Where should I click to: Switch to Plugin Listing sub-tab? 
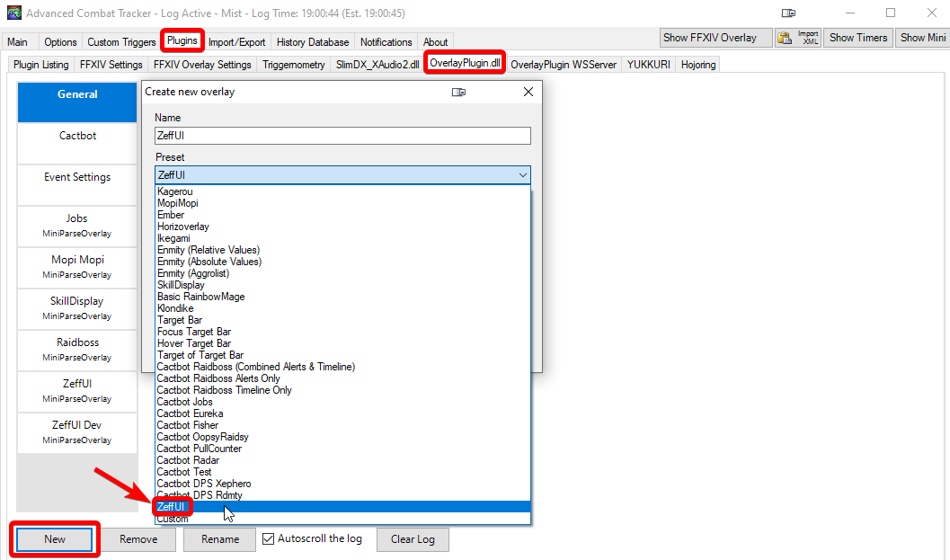click(41, 64)
